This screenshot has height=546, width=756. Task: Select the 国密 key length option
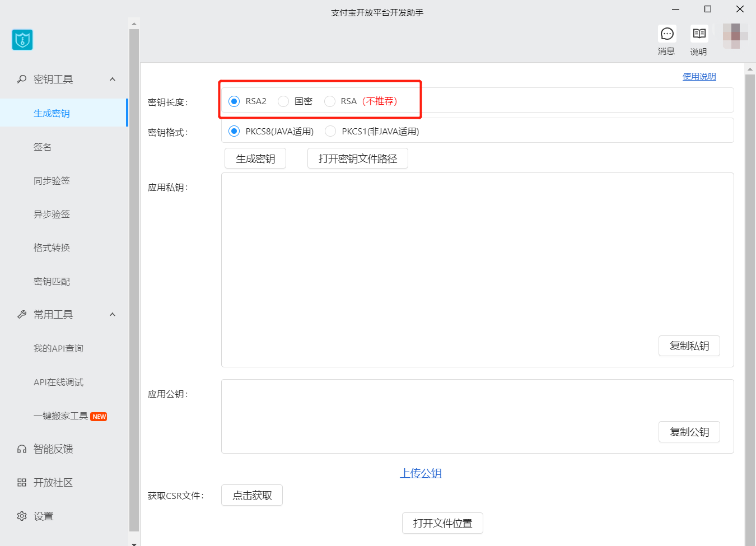pyautogui.click(x=283, y=101)
